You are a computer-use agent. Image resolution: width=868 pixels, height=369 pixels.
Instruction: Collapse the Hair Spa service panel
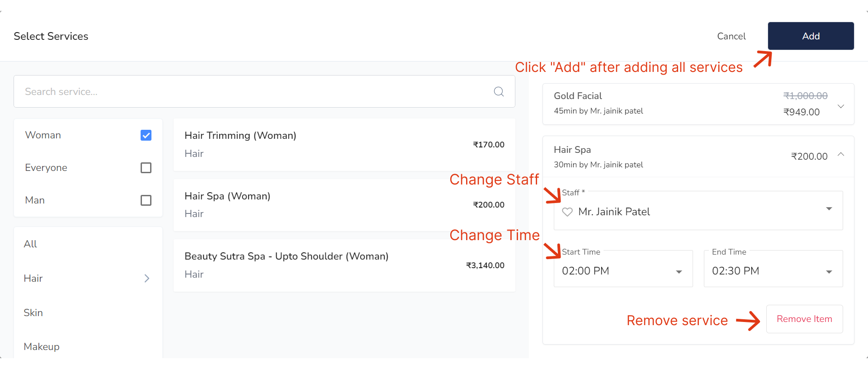pyautogui.click(x=841, y=154)
